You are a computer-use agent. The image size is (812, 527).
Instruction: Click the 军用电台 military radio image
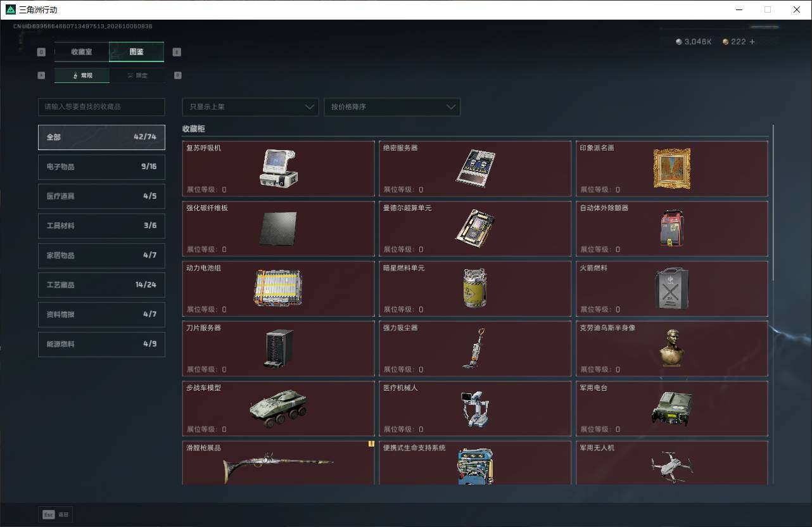pyautogui.click(x=672, y=409)
